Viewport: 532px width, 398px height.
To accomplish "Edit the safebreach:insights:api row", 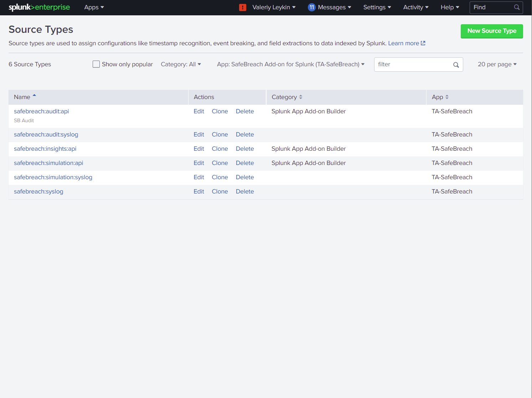I will coord(199,149).
